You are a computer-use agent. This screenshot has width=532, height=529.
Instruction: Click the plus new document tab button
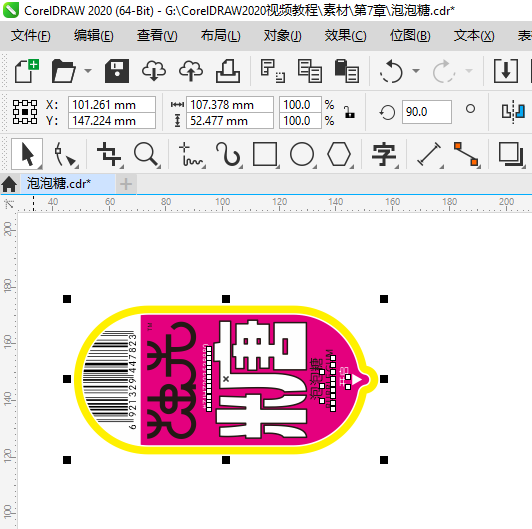[x=126, y=184]
